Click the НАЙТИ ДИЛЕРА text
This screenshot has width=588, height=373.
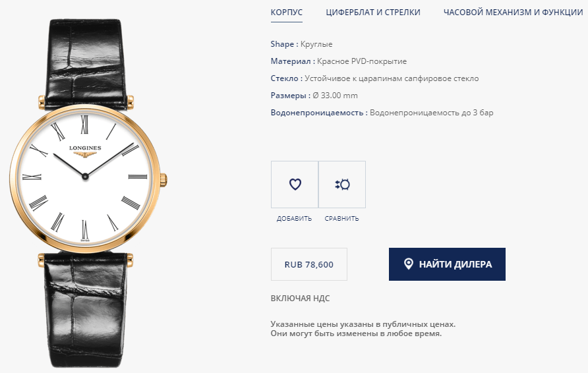pyautogui.click(x=456, y=264)
